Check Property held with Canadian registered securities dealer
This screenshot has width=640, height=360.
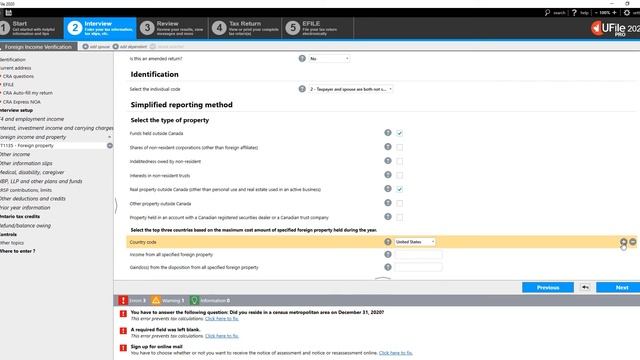point(400,217)
